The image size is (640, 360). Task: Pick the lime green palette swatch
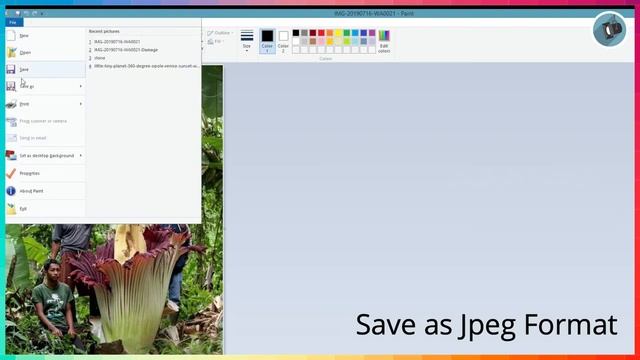[347, 41]
